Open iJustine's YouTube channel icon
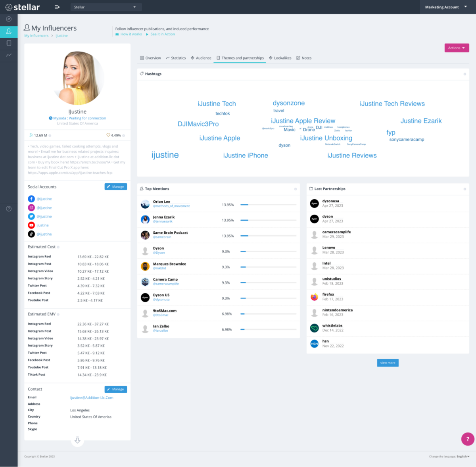 coord(31,225)
